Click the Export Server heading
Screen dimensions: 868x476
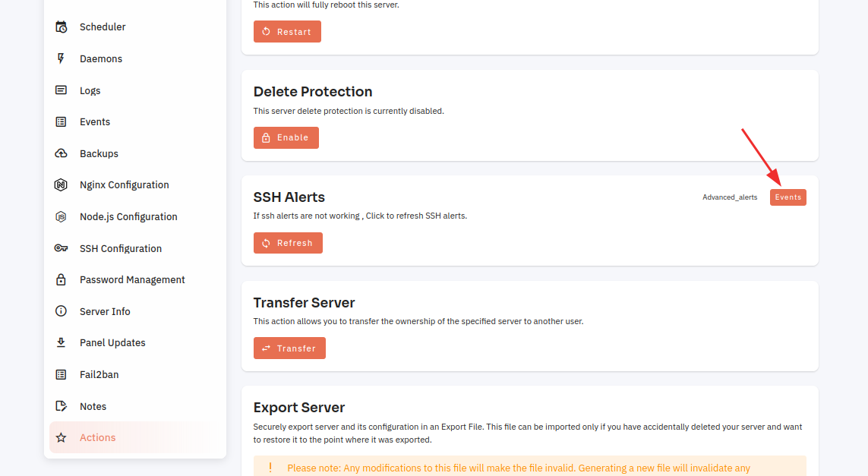[x=299, y=408]
